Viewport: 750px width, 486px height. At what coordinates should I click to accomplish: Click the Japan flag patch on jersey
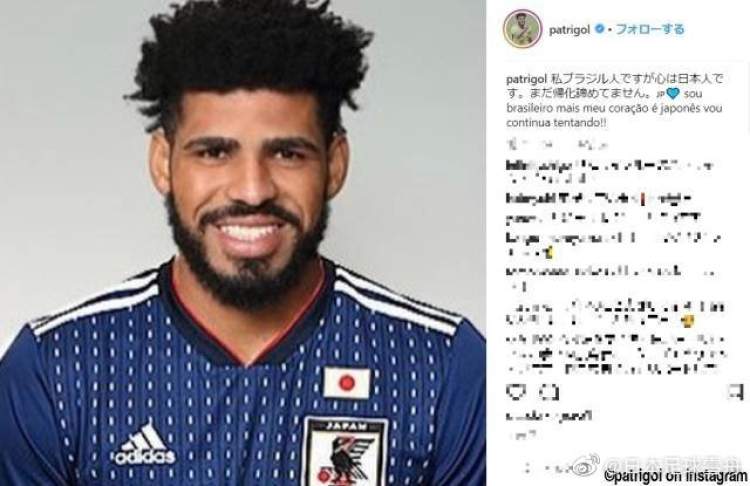click(x=347, y=383)
